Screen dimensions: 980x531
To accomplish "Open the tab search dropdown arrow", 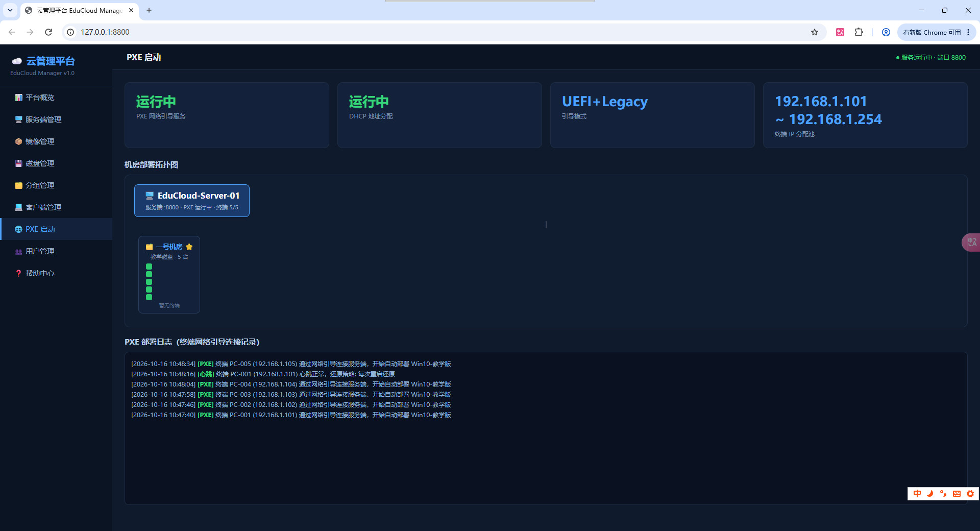I will pos(10,10).
